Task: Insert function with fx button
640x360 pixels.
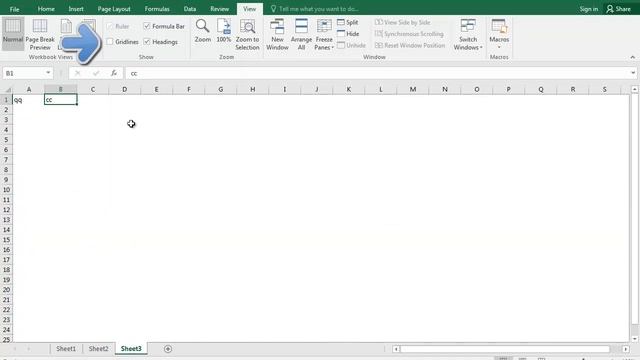Action: [x=114, y=73]
